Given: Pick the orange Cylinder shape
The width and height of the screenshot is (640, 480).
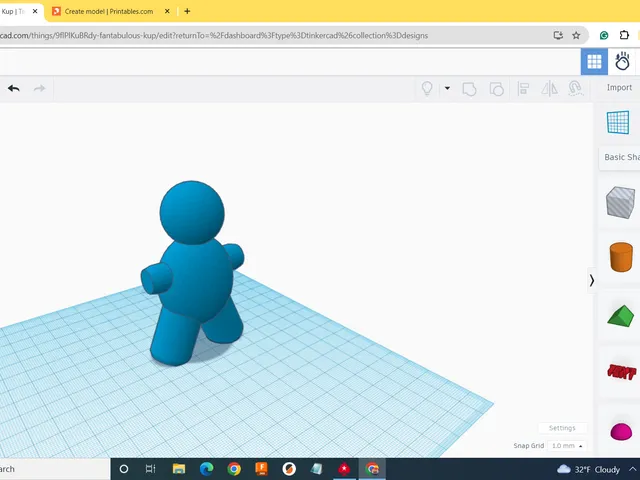Looking at the screenshot, I should coord(621,257).
